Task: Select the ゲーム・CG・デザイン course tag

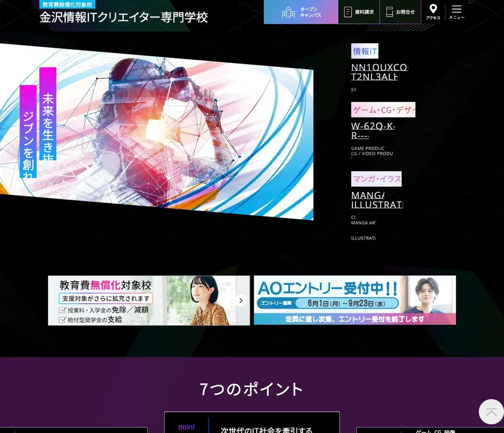Action: coord(383,110)
